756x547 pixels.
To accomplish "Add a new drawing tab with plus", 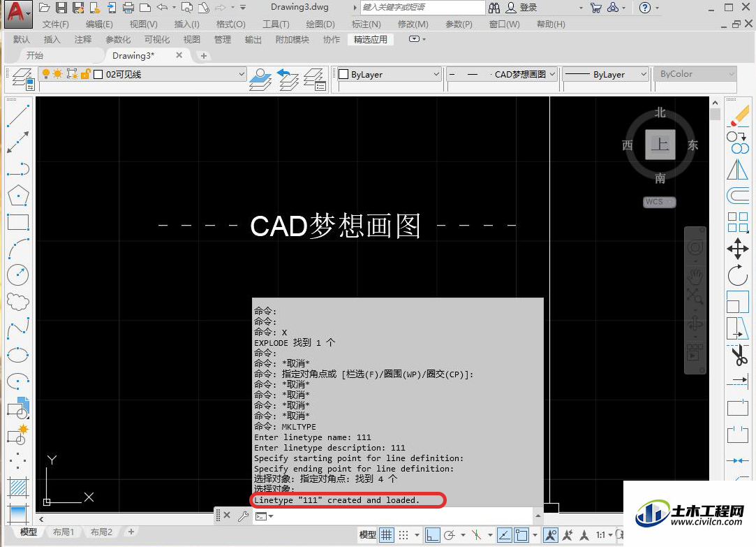I will click(x=203, y=56).
